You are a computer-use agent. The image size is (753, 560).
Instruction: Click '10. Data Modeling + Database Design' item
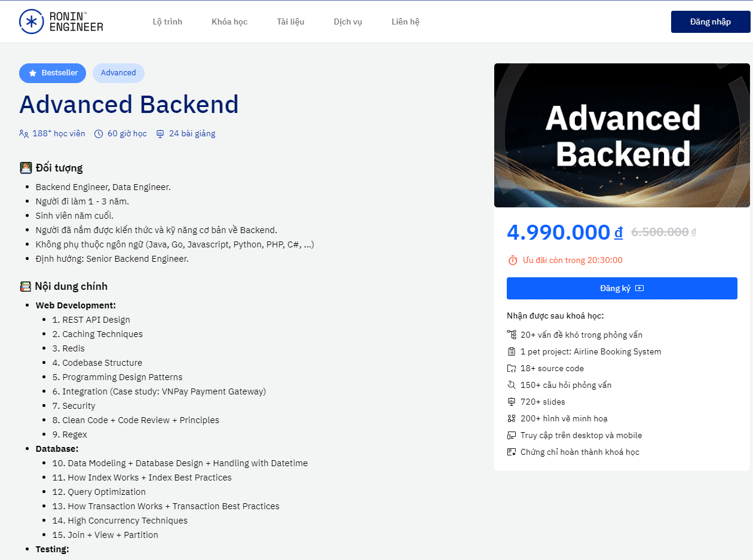point(180,463)
